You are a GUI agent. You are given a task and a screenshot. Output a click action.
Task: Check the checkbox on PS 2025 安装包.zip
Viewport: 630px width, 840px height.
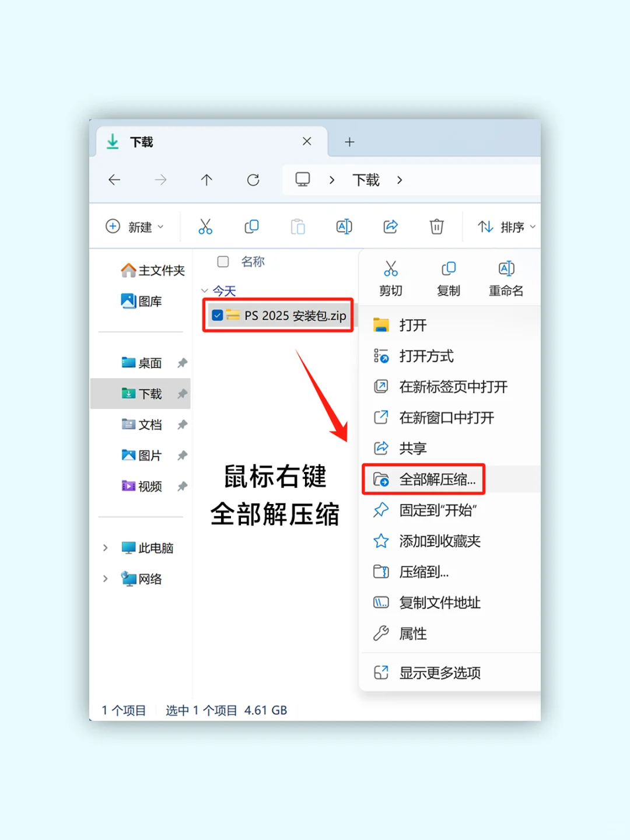[x=217, y=315]
